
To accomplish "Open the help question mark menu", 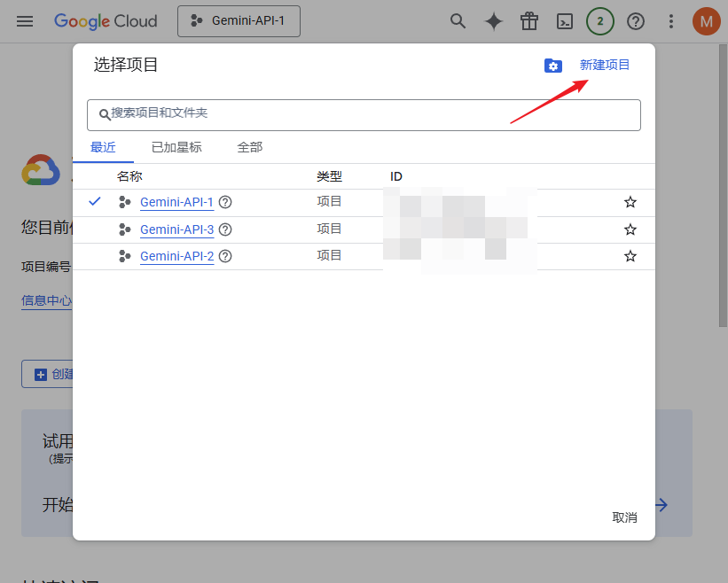I will (x=636, y=21).
